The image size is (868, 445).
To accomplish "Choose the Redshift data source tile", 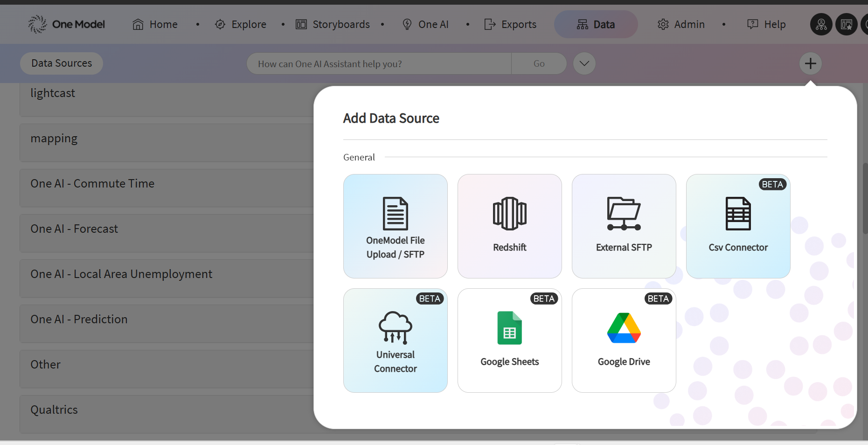I will point(509,226).
